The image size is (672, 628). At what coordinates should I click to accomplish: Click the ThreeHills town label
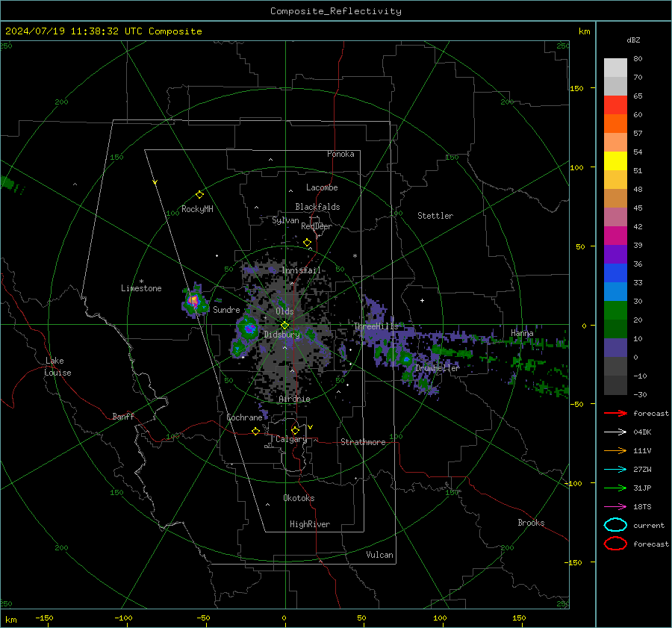pos(376,326)
